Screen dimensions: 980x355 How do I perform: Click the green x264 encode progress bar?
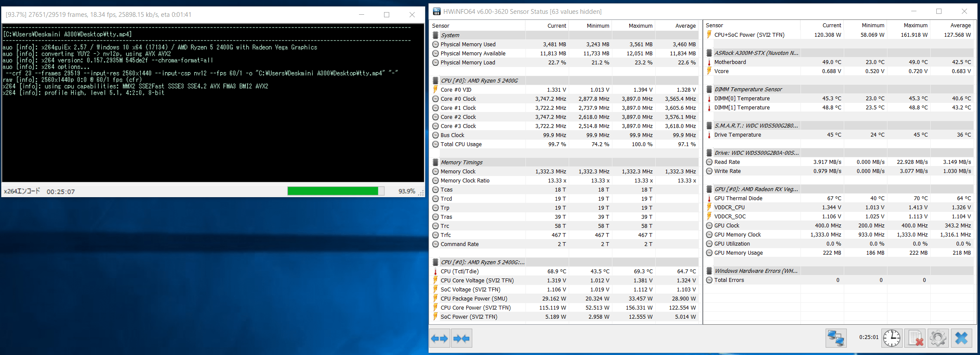(x=336, y=191)
